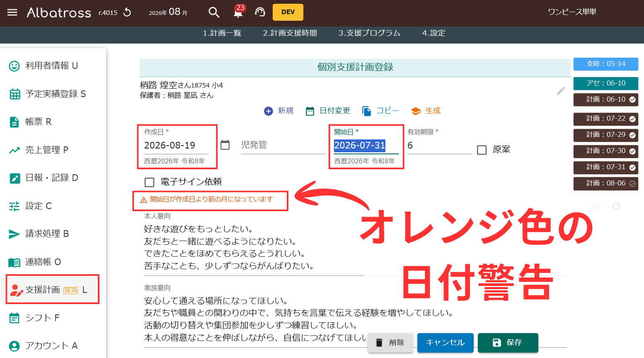This screenshot has width=644, height=358.
Task: Switch to 1.計画一覧 tab
Action: [222, 33]
